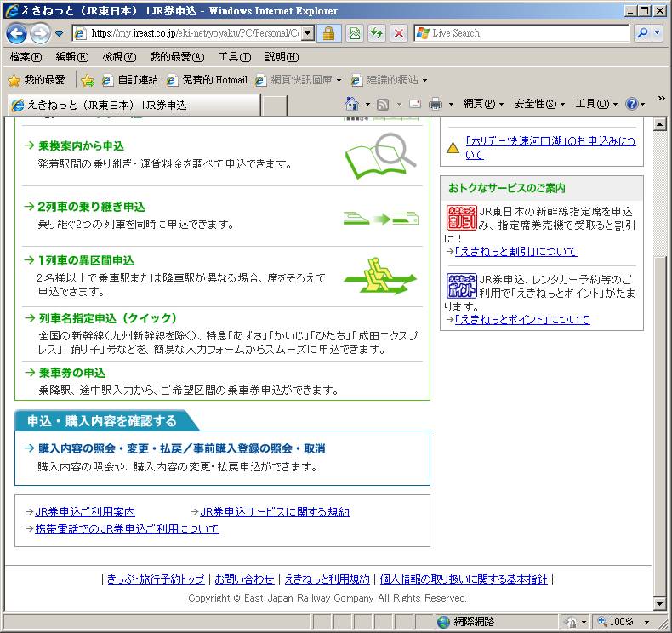Click the address bar URL field
The image size is (672, 633).
click(x=188, y=33)
